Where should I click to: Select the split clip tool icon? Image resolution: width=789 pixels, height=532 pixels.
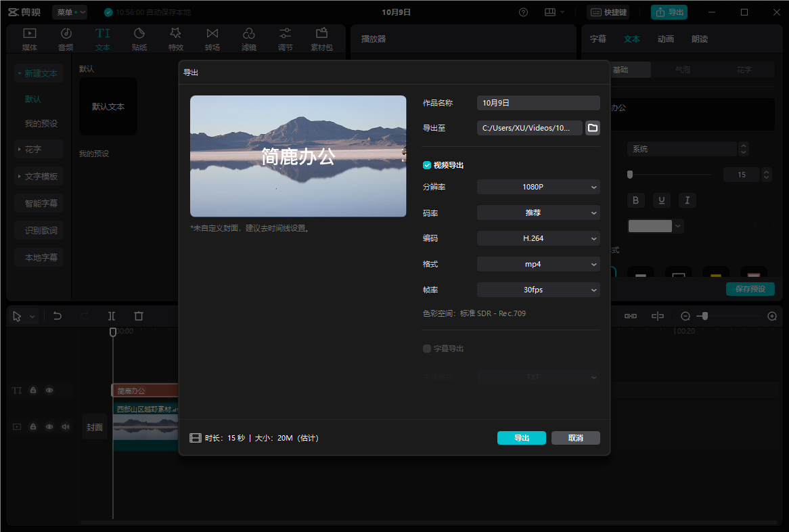pos(112,316)
